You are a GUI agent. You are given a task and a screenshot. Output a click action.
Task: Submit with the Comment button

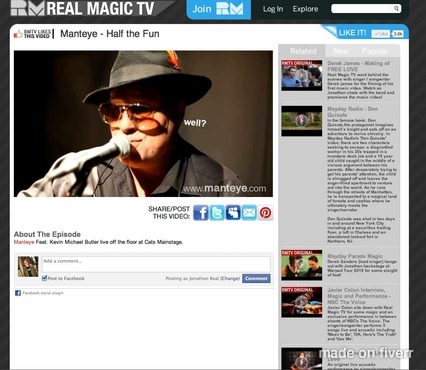tap(256, 278)
